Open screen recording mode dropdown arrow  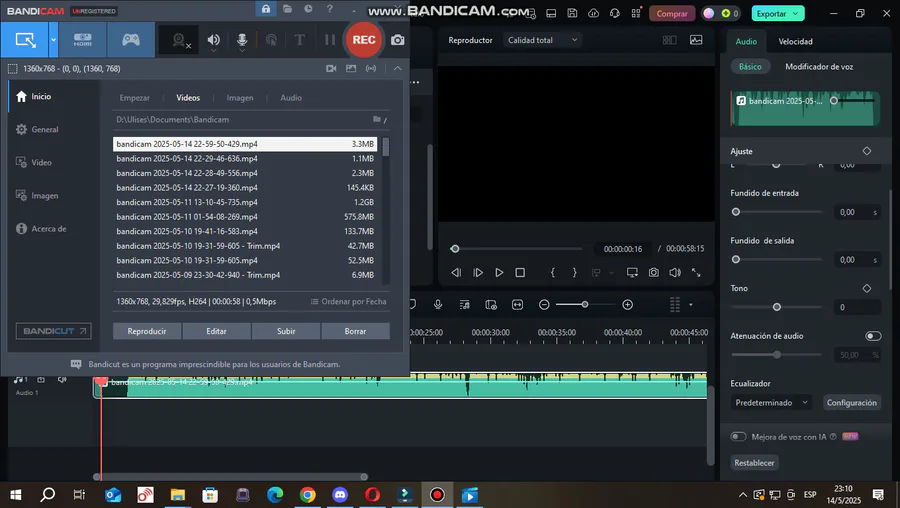click(x=53, y=40)
